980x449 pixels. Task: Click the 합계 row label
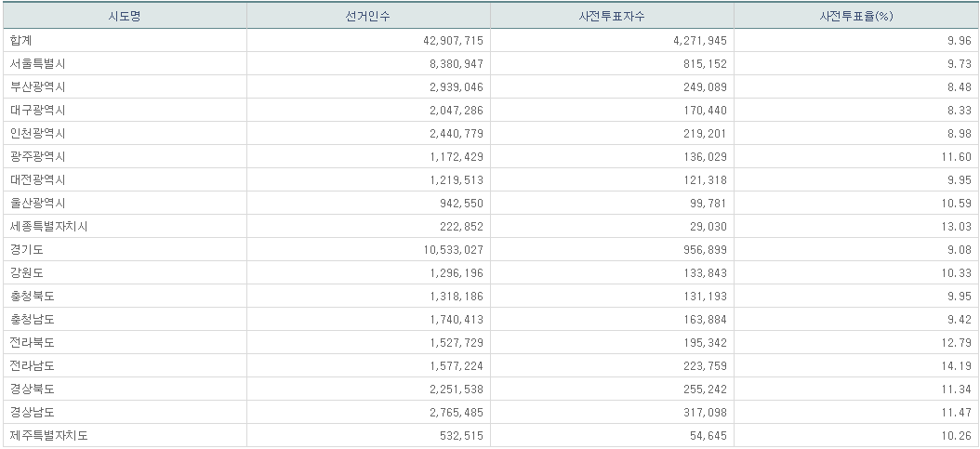click(21, 40)
